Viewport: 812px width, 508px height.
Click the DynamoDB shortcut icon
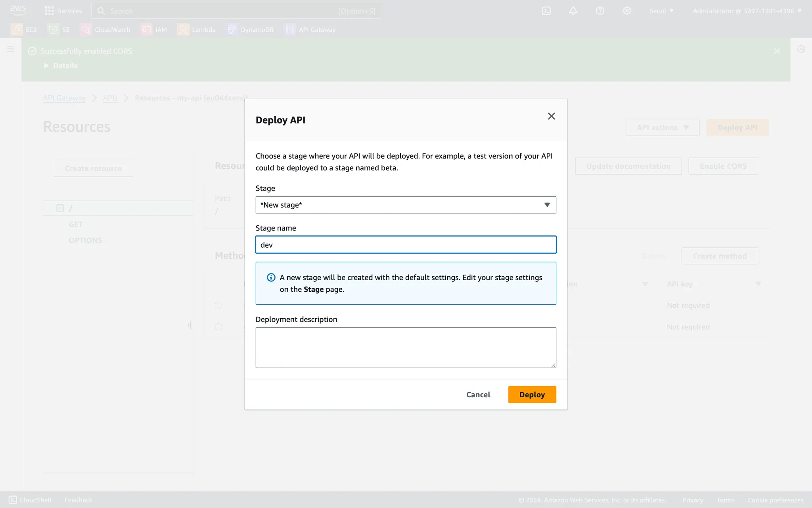pos(232,30)
